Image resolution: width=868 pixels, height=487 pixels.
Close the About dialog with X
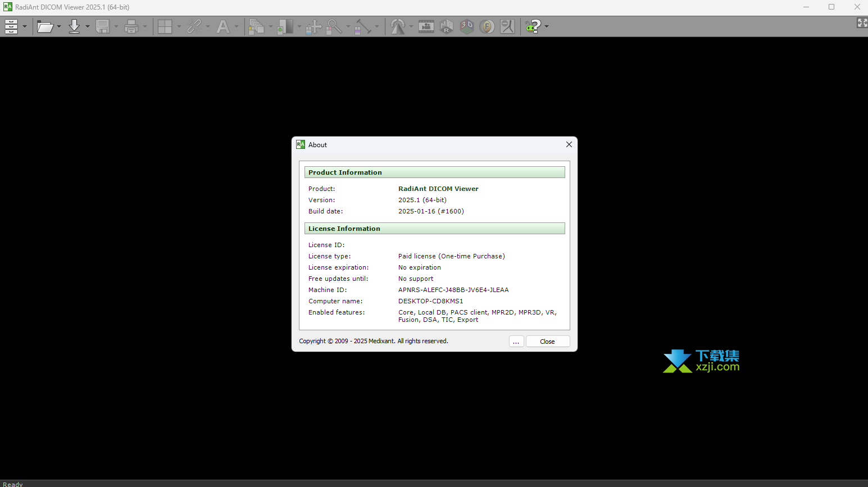[x=569, y=144]
